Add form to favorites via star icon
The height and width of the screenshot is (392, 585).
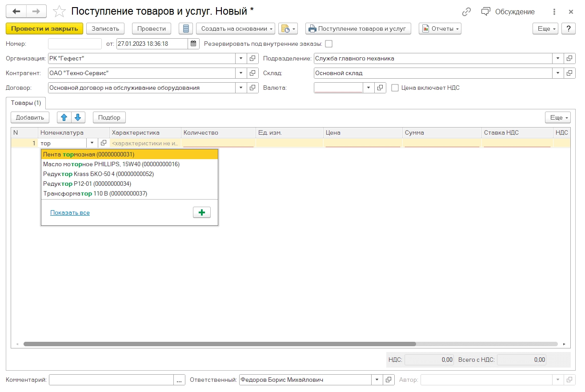point(59,12)
